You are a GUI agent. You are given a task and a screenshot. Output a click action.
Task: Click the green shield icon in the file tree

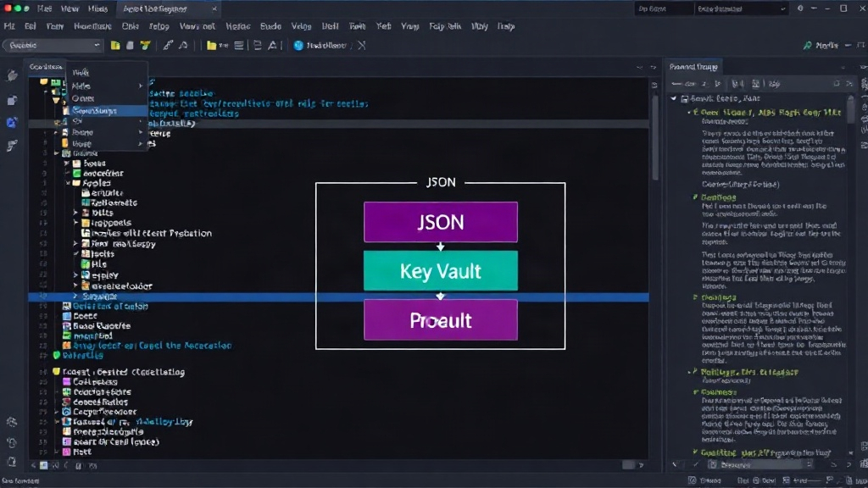[56, 355]
